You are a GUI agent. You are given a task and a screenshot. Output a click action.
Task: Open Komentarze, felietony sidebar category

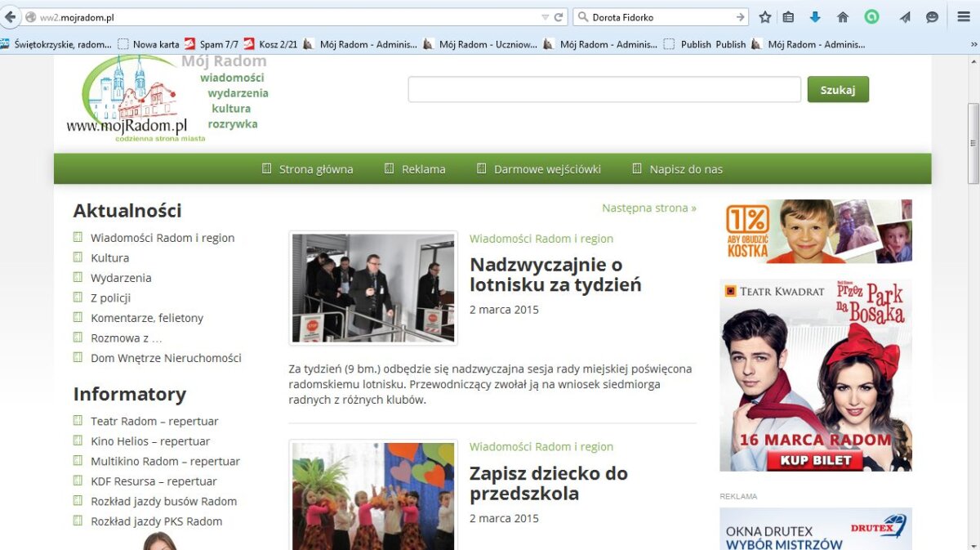(x=147, y=318)
